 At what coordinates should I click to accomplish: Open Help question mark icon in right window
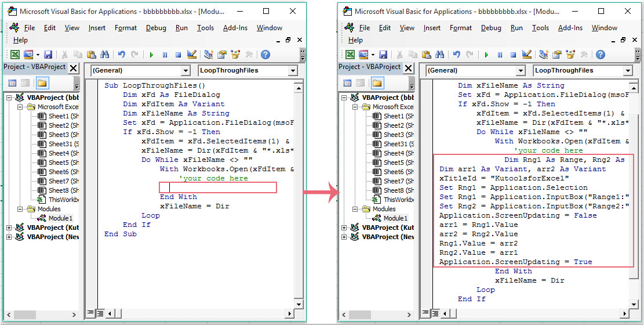click(601, 55)
